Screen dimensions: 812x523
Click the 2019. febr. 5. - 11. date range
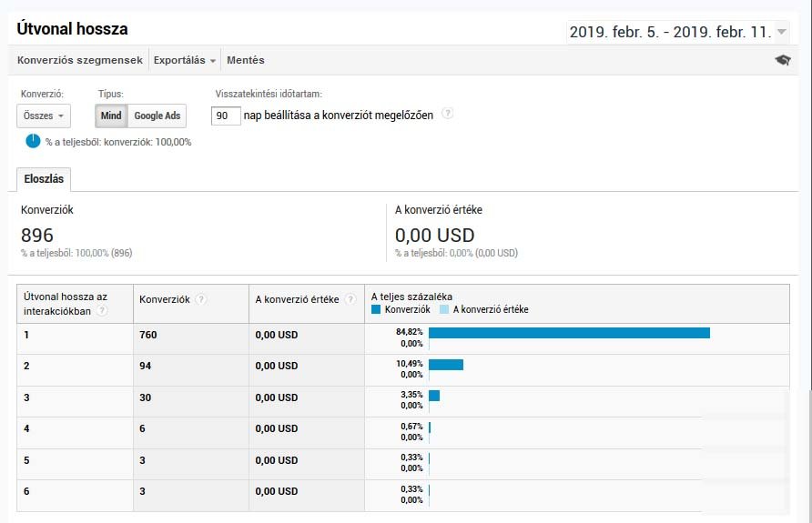(x=670, y=32)
